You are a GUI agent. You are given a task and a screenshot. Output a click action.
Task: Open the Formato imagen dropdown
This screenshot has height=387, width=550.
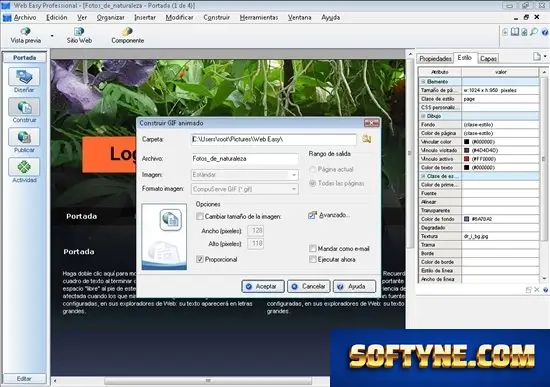245,189
